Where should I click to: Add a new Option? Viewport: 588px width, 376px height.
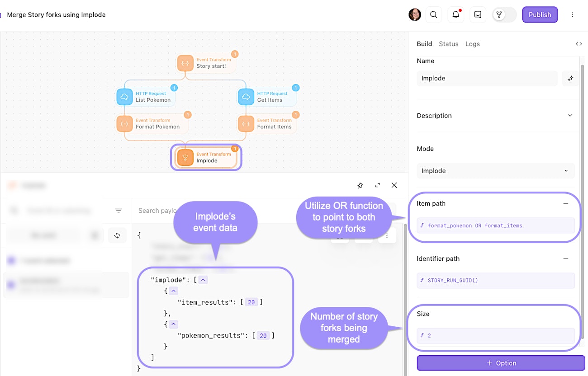tap(501, 363)
